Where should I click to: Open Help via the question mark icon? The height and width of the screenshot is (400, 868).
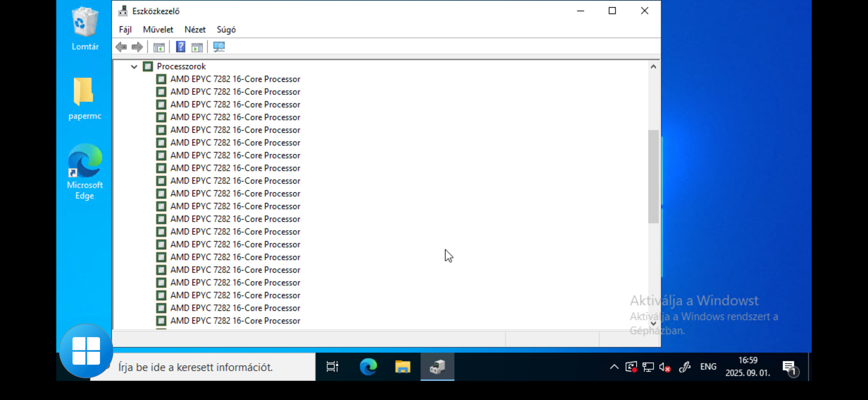click(181, 47)
